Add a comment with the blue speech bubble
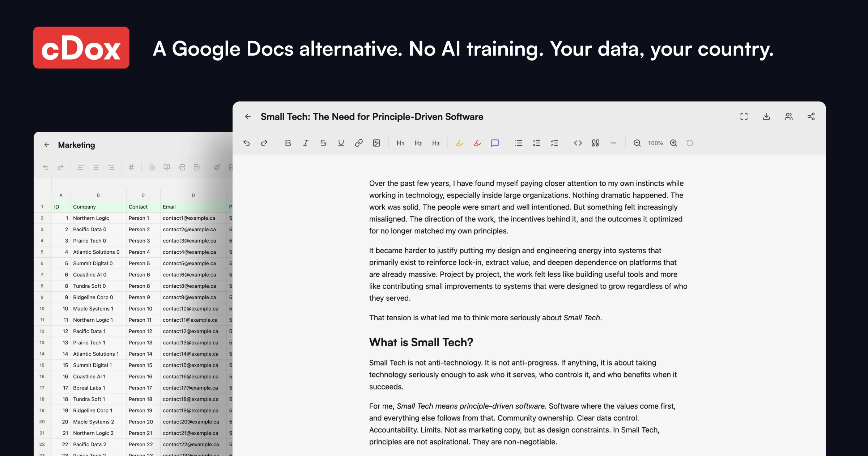Image resolution: width=868 pixels, height=456 pixels. coord(495,143)
